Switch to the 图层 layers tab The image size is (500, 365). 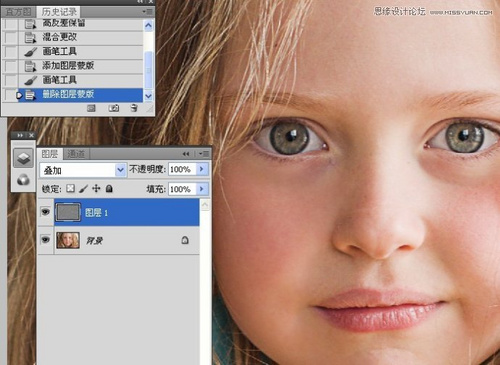(x=50, y=154)
